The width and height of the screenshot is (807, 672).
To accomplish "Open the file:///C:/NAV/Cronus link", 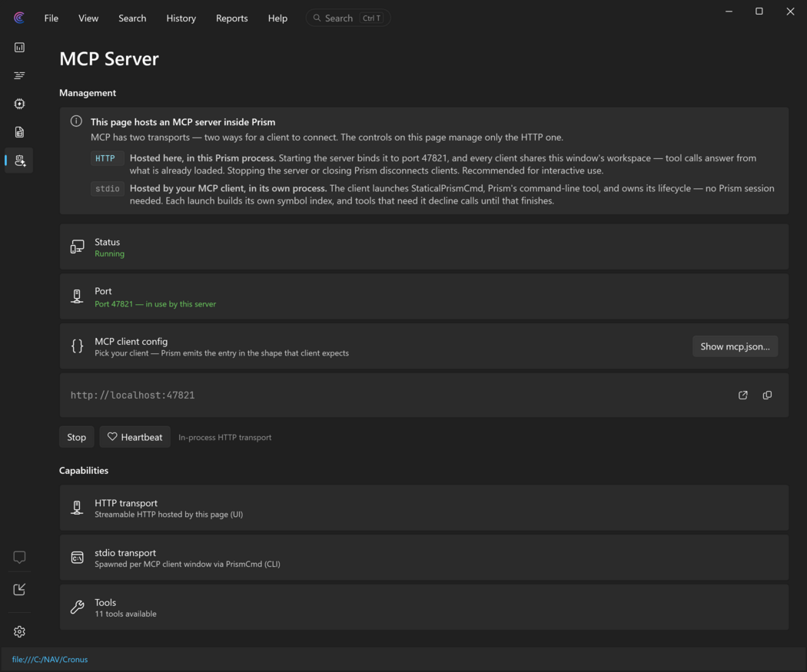I will tap(50, 659).
